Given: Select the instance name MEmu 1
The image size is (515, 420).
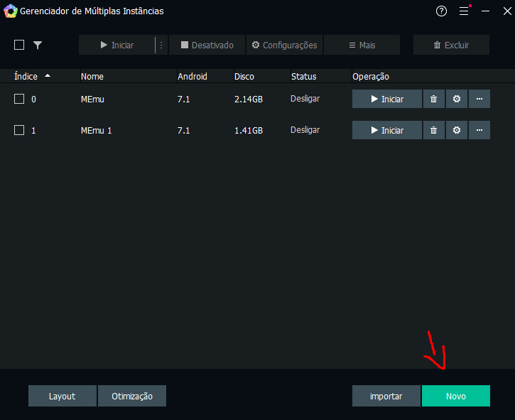Looking at the screenshot, I should [x=96, y=131].
